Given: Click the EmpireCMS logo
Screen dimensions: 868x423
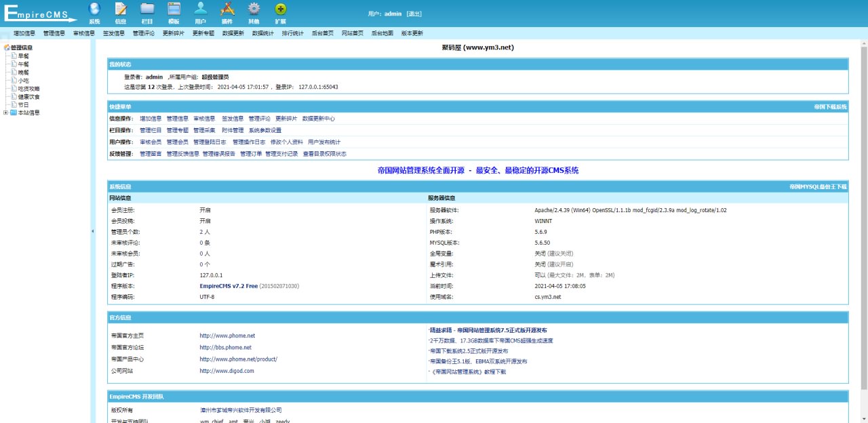Looking at the screenshot, I should [x=41, y=13].
